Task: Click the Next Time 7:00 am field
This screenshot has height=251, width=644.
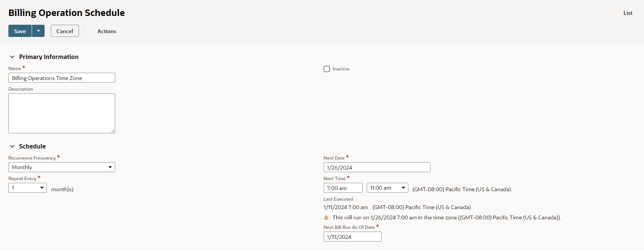Action: click(343, 188)
